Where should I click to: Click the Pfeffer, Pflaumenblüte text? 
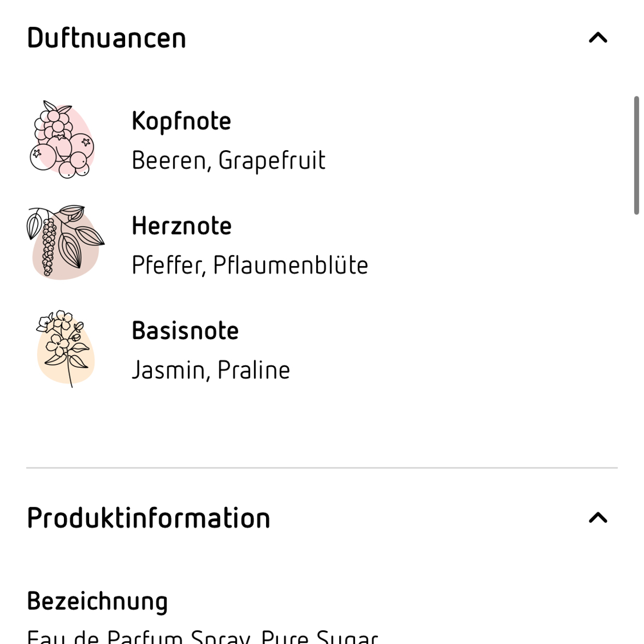click(249, 265)
